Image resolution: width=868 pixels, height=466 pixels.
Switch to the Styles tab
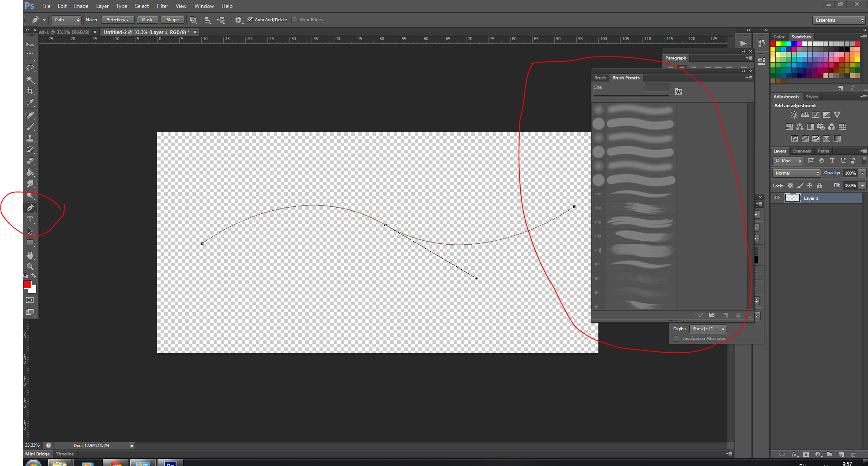(812, 97)
